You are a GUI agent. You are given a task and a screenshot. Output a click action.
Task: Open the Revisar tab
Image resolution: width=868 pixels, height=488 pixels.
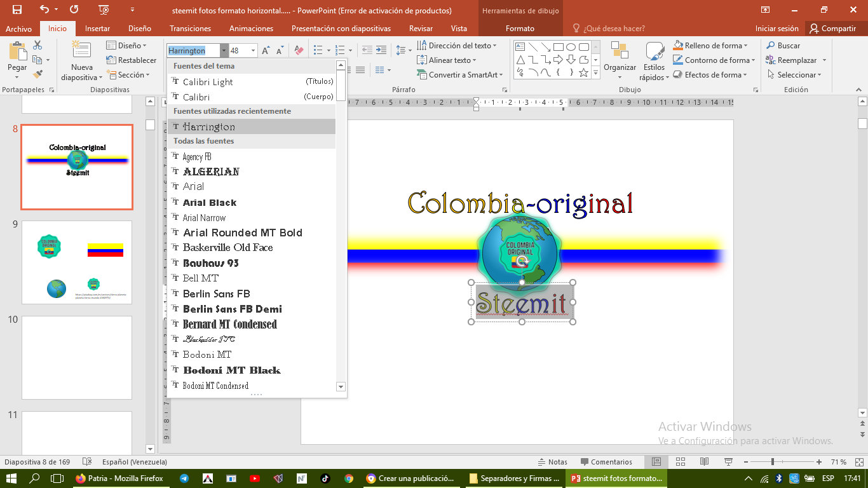pos(421,29)
